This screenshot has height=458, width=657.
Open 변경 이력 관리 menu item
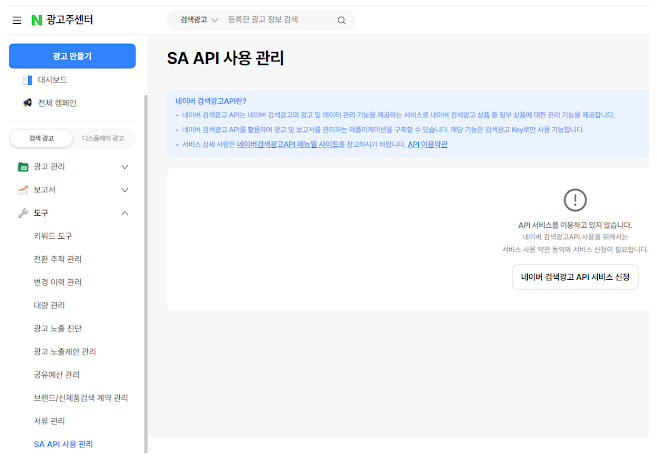[57, 282]
